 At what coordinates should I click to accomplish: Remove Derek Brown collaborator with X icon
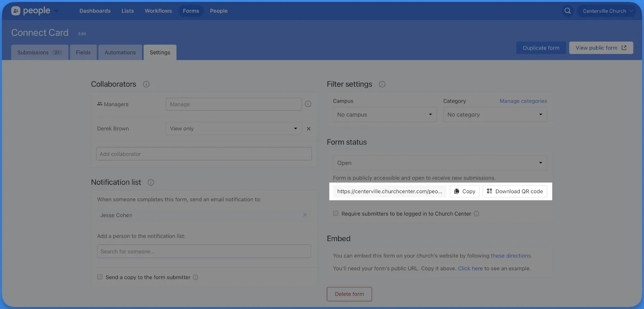(x=309, y=129)
